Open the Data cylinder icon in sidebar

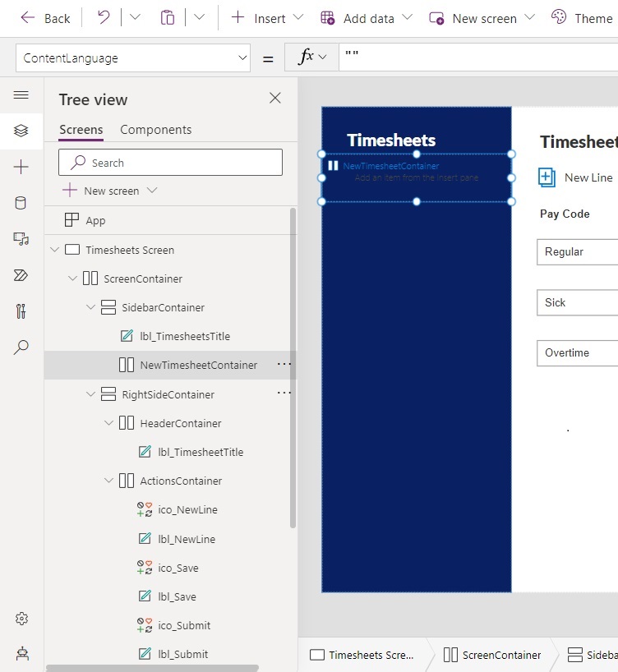(x=21, y=203)
